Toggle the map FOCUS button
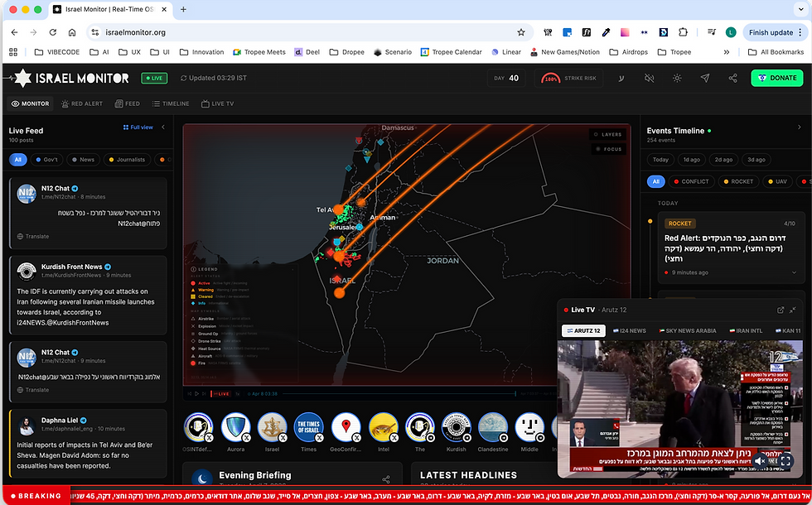 coord(607,149)
